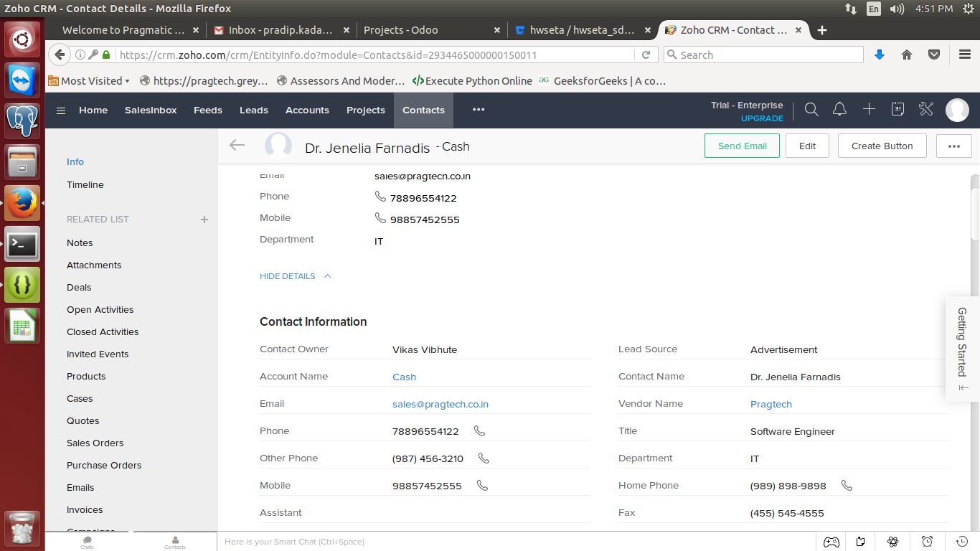Open Firefox downloads arrow icon
Screen dimensions: 980x551
pos(880,55)
